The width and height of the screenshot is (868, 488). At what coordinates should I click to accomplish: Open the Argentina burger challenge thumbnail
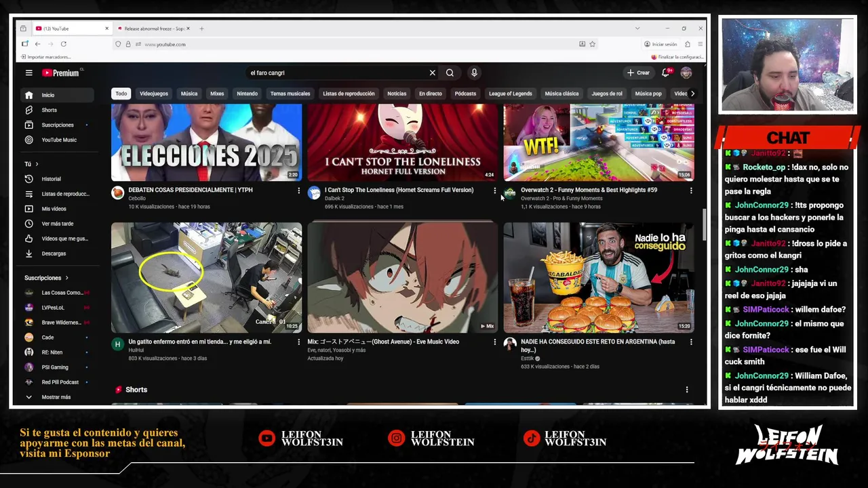[598, 278]
